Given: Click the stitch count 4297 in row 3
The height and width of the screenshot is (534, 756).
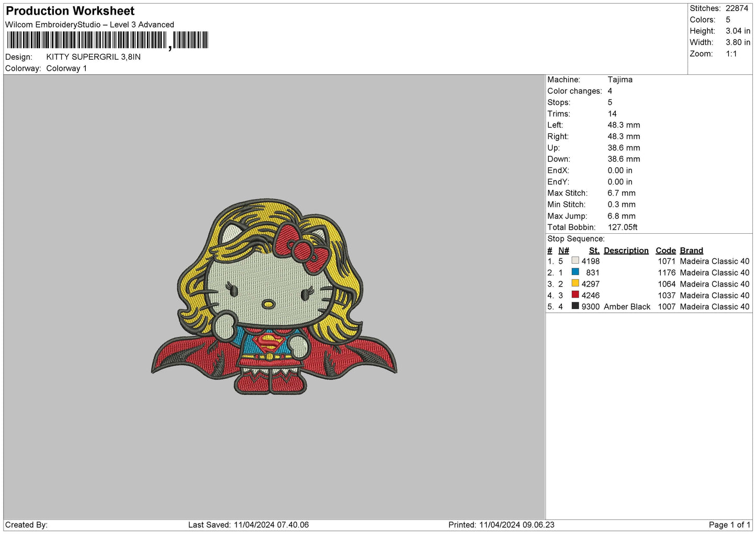Looking at the screenshot, I should [591, 284].
